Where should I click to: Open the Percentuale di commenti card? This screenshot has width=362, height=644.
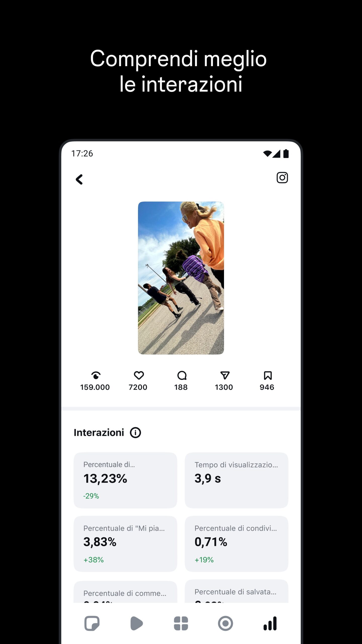(x=125, y=592)
